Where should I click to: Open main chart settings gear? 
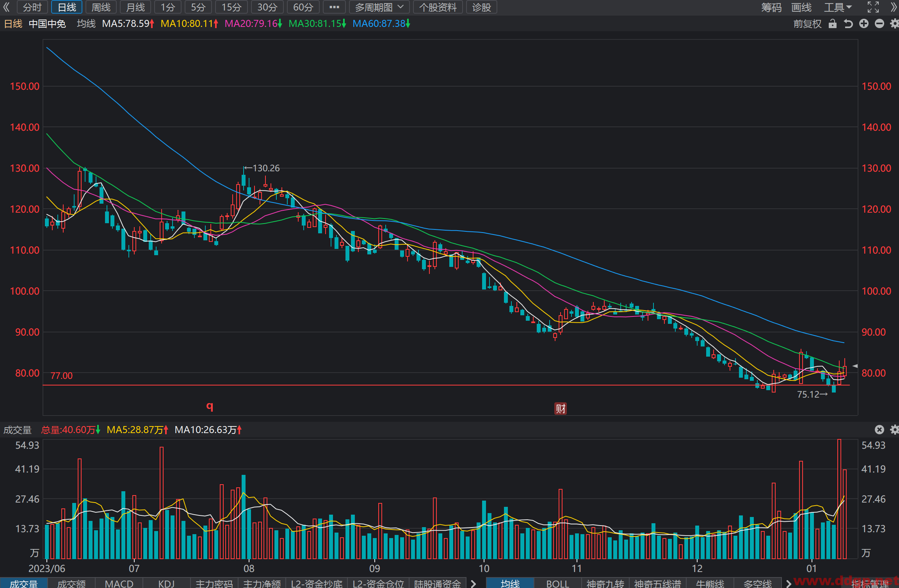coord(894,24)
